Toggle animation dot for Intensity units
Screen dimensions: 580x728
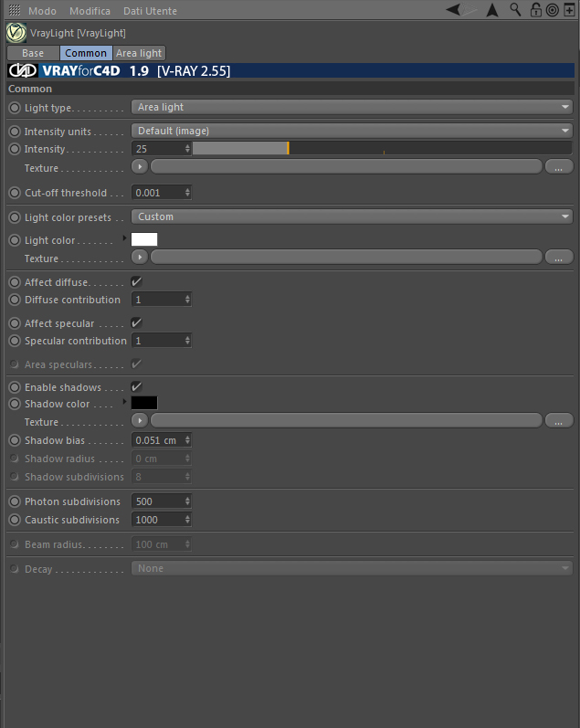click(15, 132)
